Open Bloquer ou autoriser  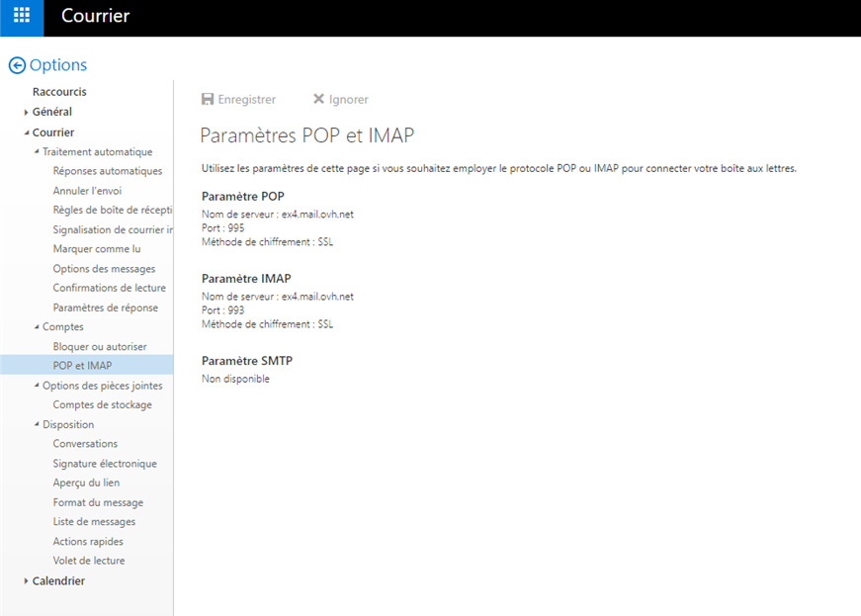pos(100,346)
